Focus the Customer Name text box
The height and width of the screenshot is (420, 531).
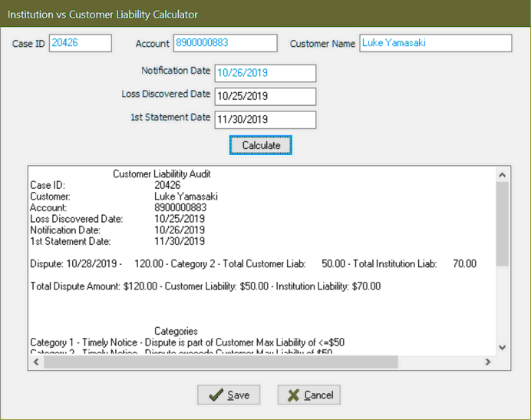coord(434,43)
